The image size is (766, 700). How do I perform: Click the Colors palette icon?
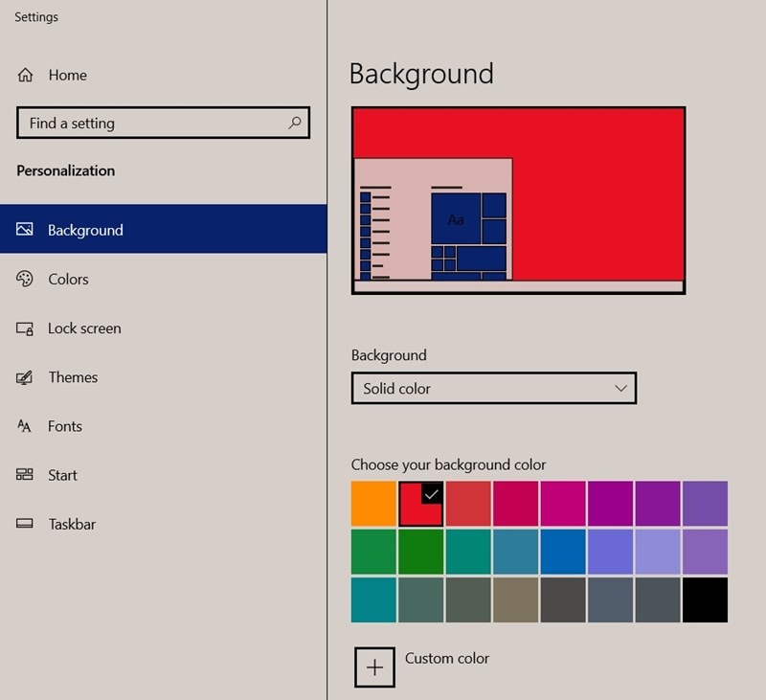25,279
